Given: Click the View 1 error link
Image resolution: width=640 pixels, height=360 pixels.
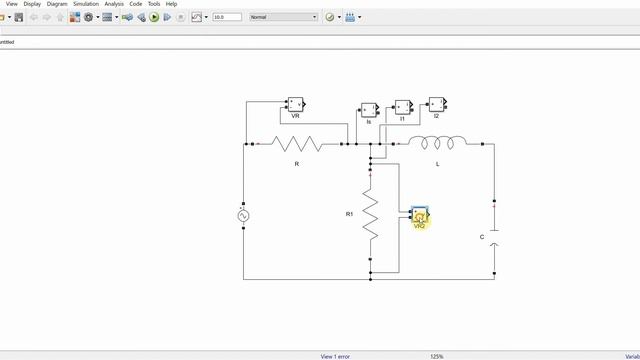Looking at the screenshot, I should (335, 356).
